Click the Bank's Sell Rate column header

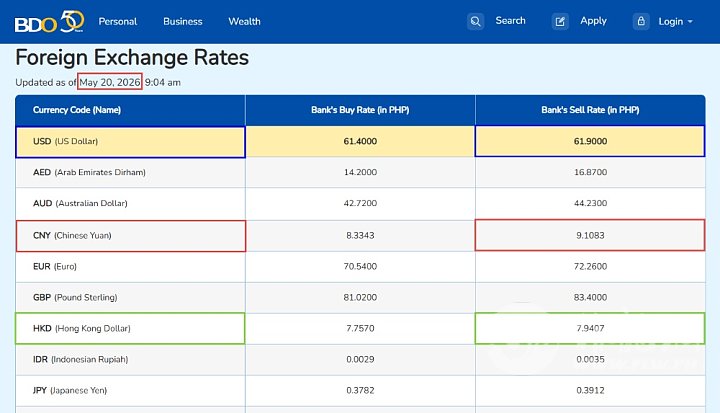pos(590,110)
